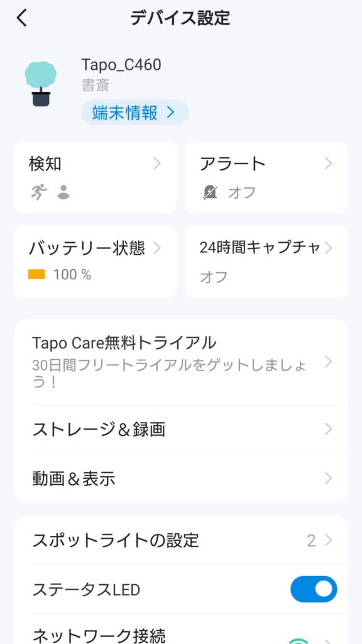
Task: Tap the Tapo_C460 device name
Action: click(x=121, y=65)
